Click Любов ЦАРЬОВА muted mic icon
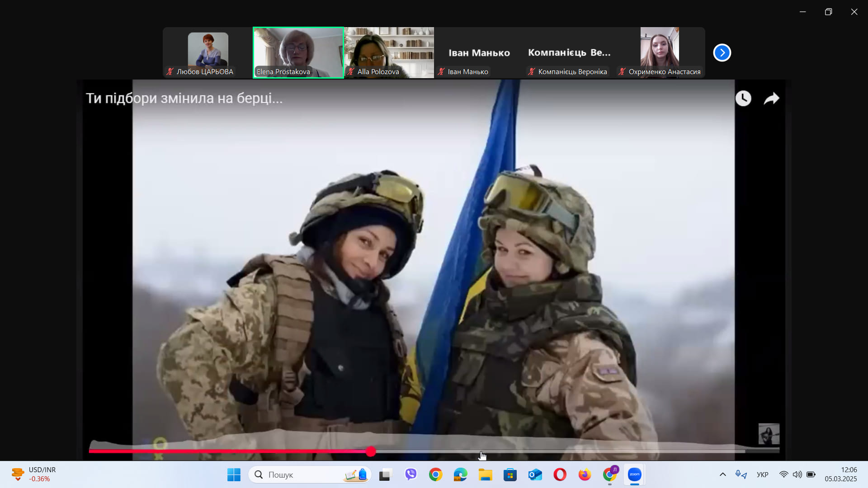Viewport: 868px width, 488px height. [x=170, y=71]
